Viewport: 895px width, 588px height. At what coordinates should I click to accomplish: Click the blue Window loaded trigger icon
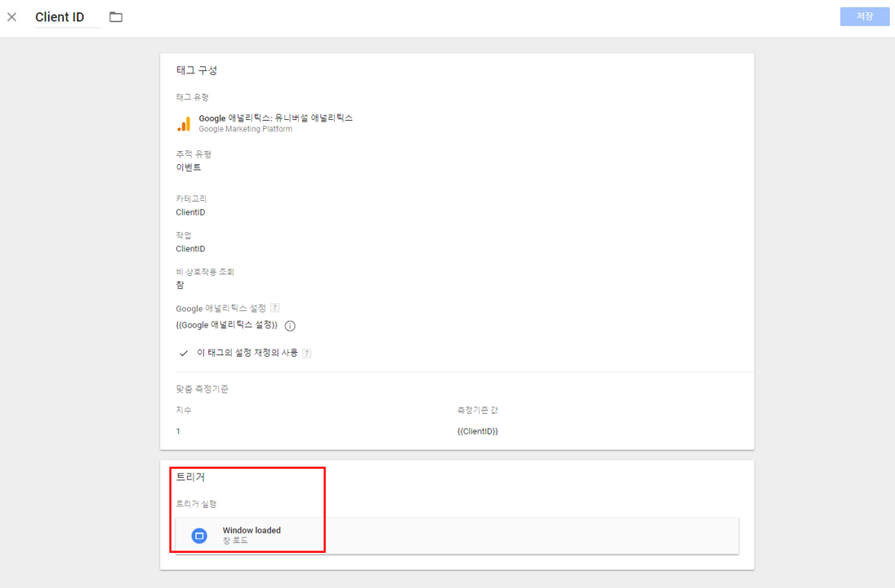199,536
